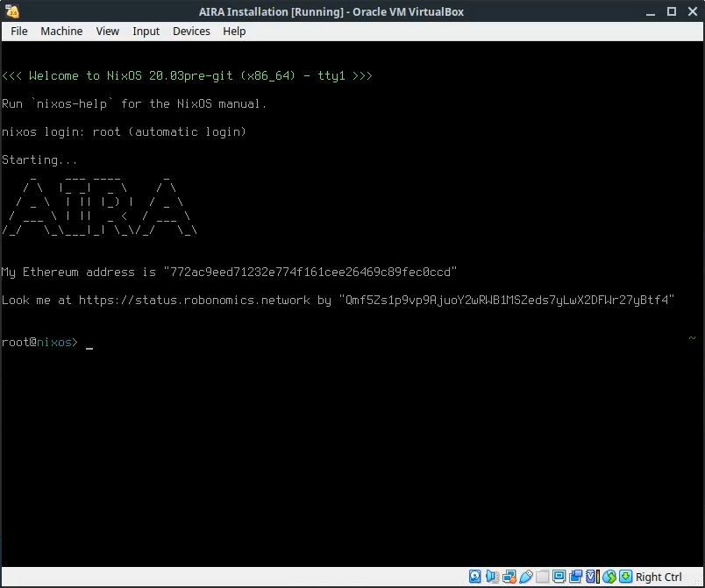Click the hard disk activity indicator
Screen dimensions: 705x588
(474, 577)
